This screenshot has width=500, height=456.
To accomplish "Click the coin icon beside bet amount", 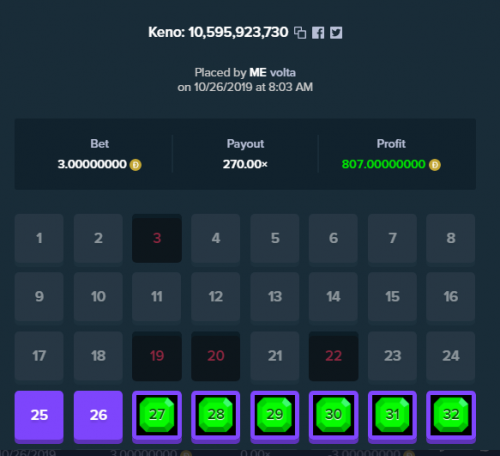I will pos(135,165).
